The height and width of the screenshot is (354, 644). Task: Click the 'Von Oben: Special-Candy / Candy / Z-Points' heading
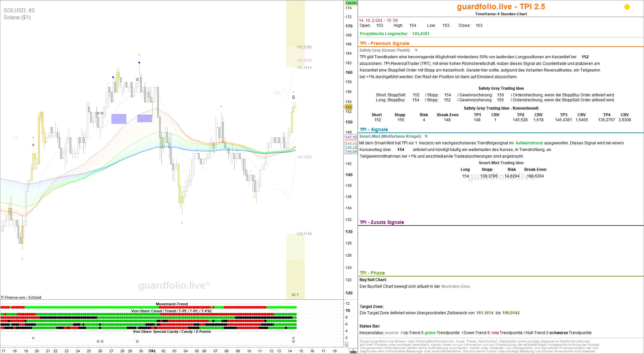[x=172, y=331]
